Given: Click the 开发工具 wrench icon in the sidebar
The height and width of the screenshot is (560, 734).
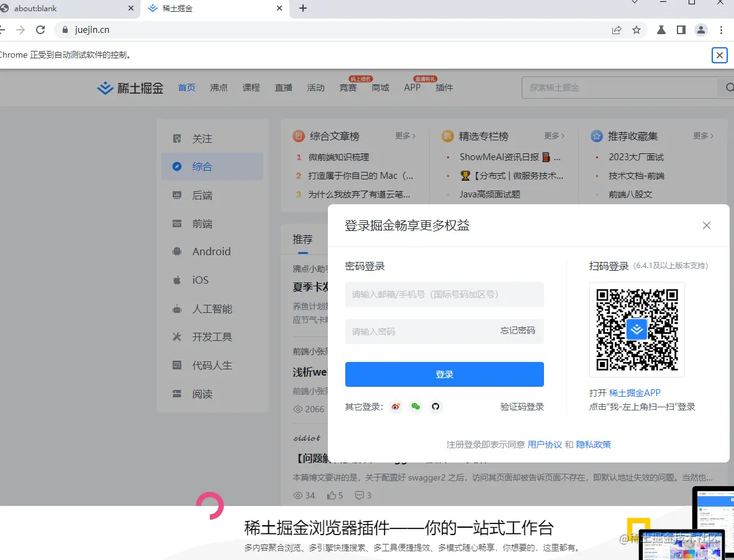Looking at the screenshot, I should click(x=177, y=337).
